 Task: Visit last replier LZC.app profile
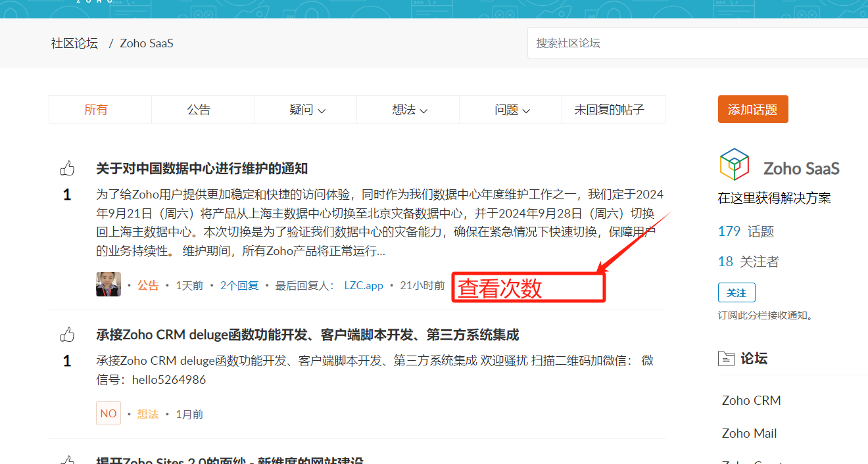(364, 285)
